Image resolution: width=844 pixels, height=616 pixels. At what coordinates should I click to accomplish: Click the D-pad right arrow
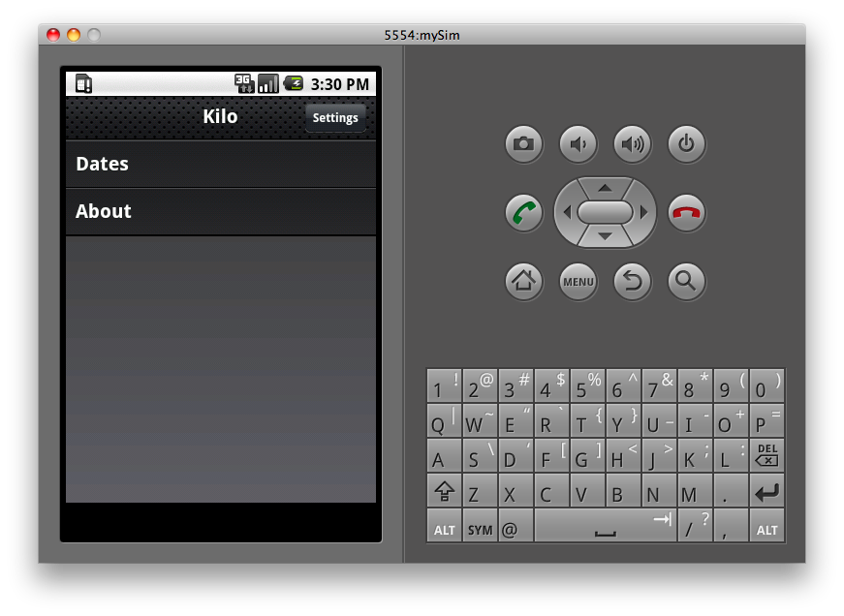(643, 212)
